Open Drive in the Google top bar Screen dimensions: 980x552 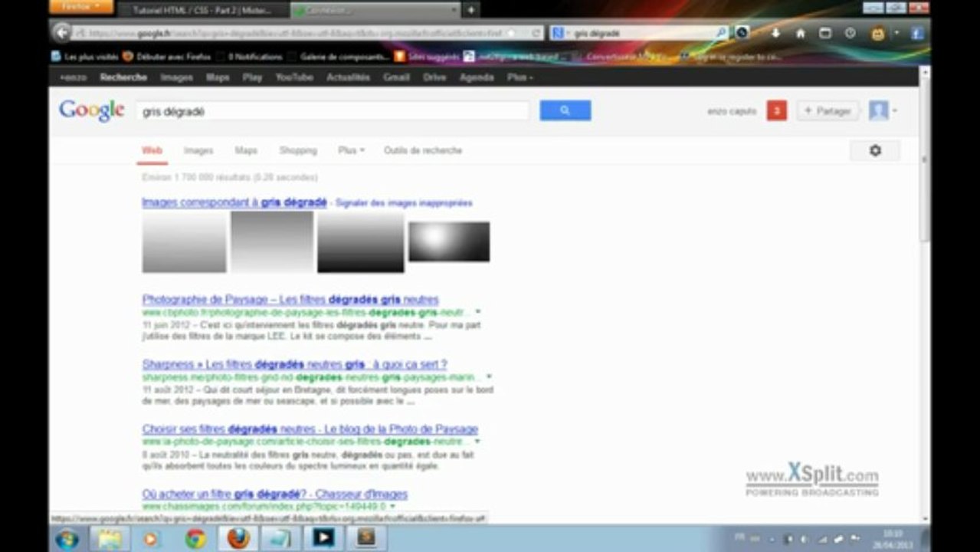click(x=434, y=77)
